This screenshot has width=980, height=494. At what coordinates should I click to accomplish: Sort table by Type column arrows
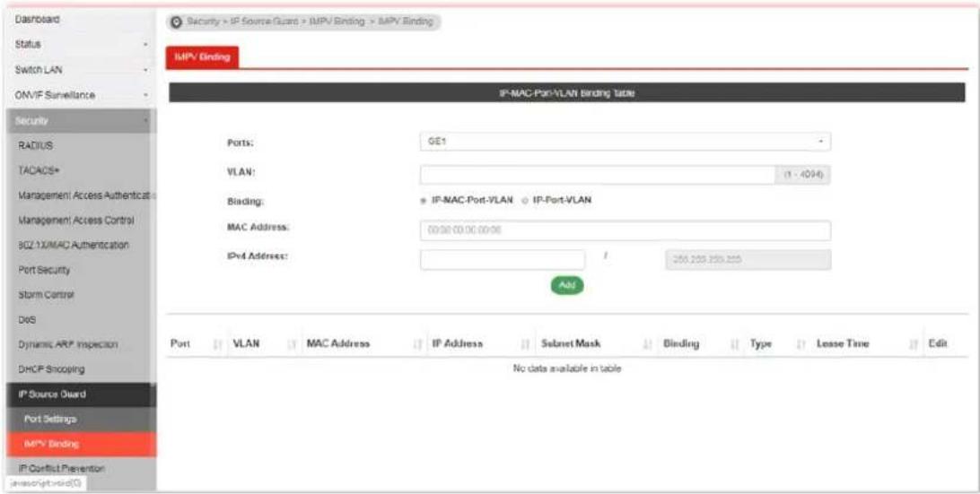click(x=801, y=344)
